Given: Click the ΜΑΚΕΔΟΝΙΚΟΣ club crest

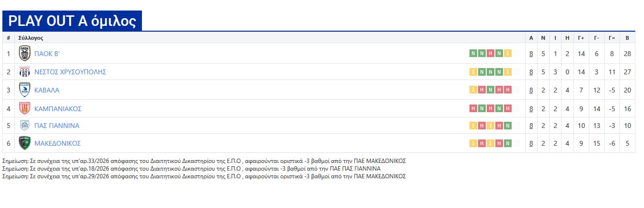Looking at the screenshot, I should pos(24,143).
